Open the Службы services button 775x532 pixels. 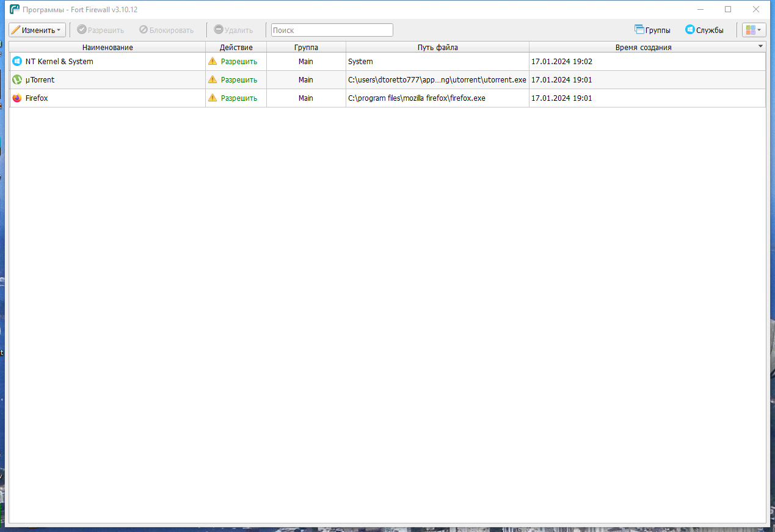705,30
